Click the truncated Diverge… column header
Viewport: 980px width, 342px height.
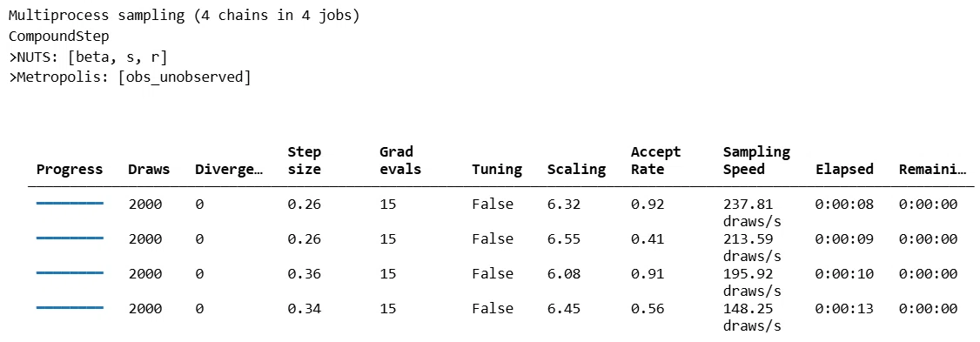pyautogui.click(x=229, y=170)
